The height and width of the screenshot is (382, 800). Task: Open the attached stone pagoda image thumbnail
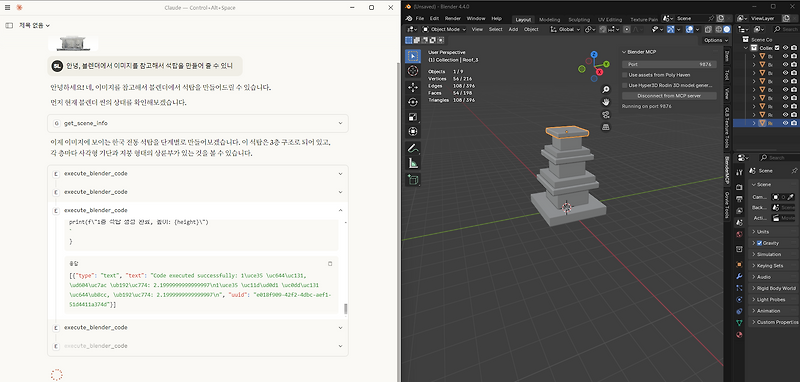(73, 43)
